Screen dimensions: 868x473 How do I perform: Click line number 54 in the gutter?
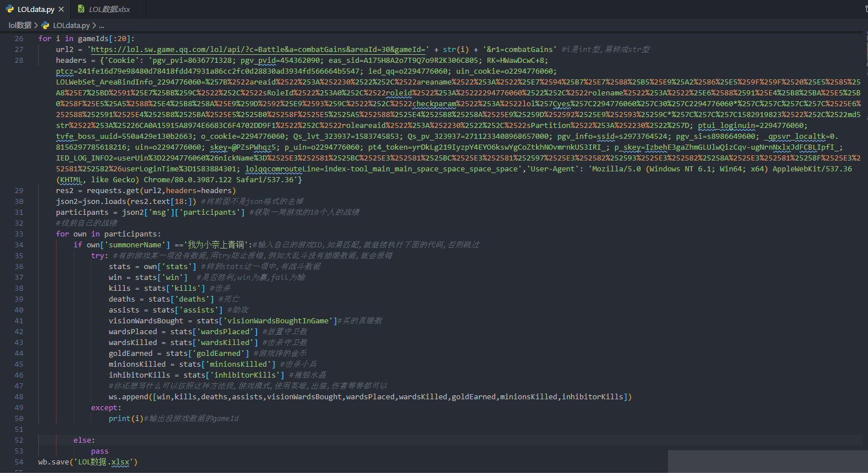click(19, 462)
